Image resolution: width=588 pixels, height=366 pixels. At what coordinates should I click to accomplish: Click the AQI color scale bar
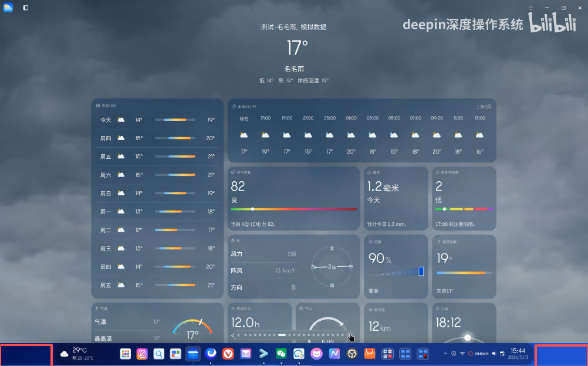[293, 209]
